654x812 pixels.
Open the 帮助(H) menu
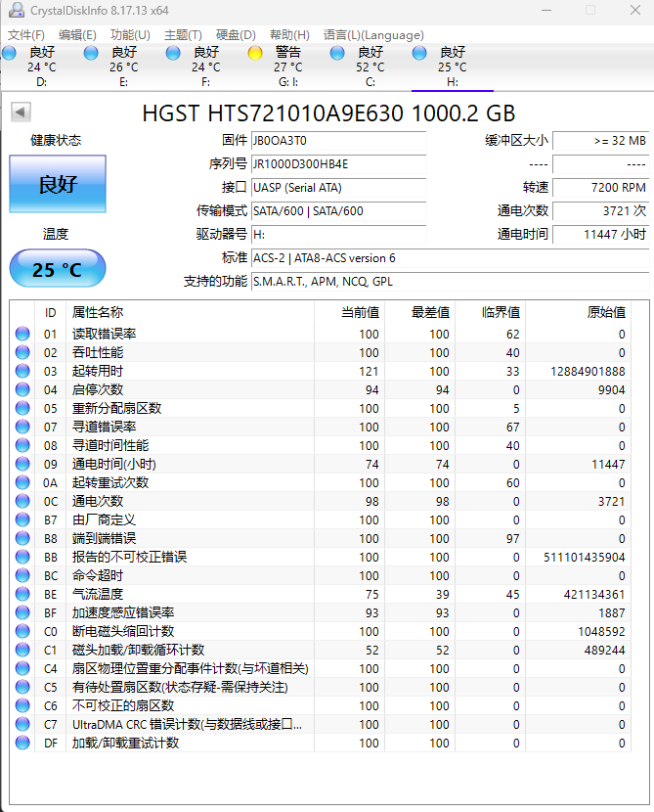point(289,34)
